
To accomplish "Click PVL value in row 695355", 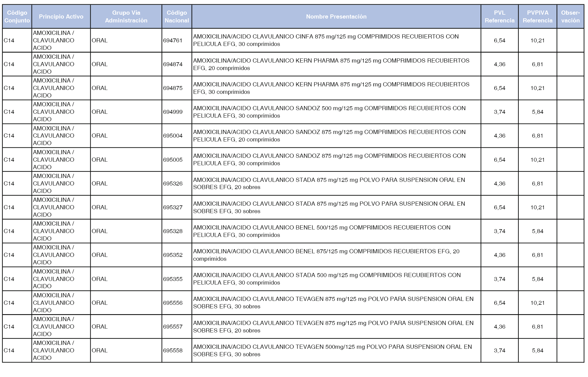I will 499,279.
